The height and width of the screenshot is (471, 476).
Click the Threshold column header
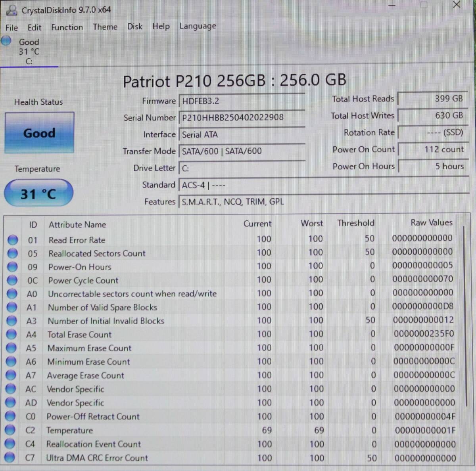point(356,223)
